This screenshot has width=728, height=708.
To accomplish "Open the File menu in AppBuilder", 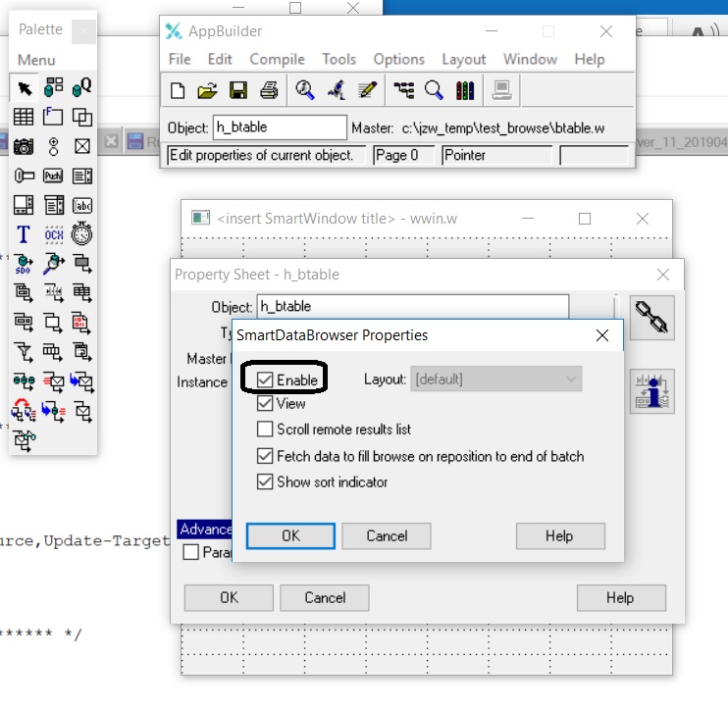I will (x=180, y=60).
